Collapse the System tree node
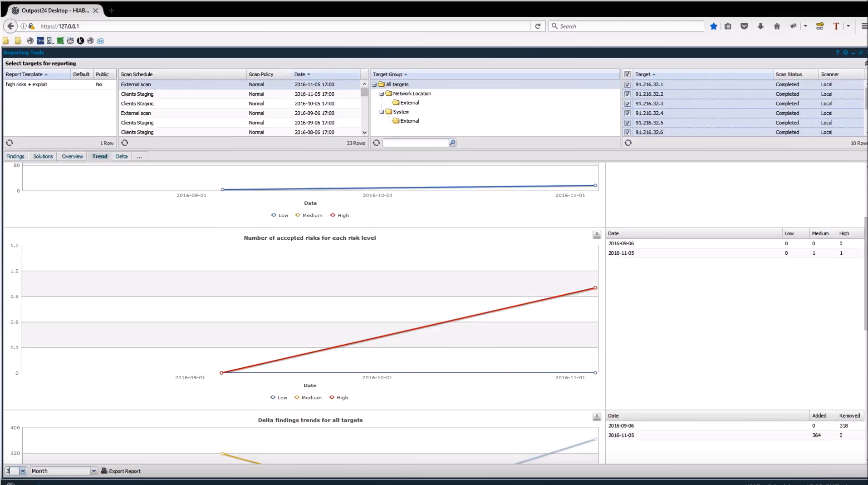Image resolution: width=868 pixels, height=485 pixels. pyautogui.click(x=382, y=112)
